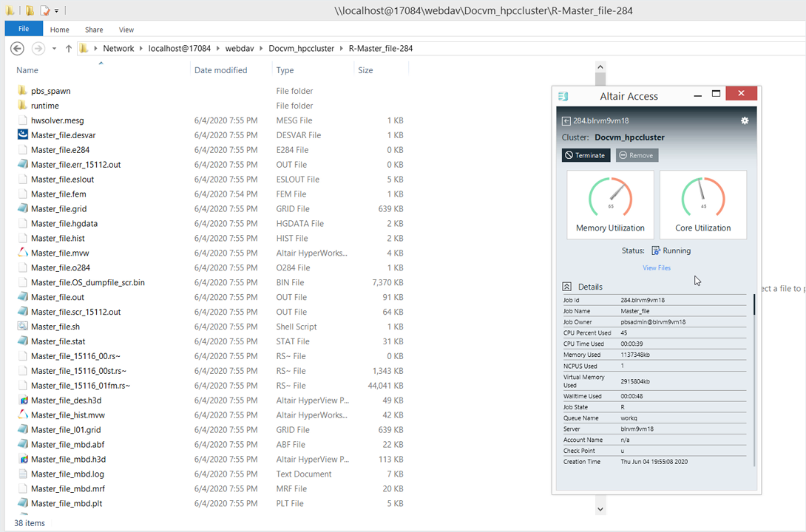Click the Memory Utilization gauge
The width and height of the screenshot is (806, 532).
610,205
